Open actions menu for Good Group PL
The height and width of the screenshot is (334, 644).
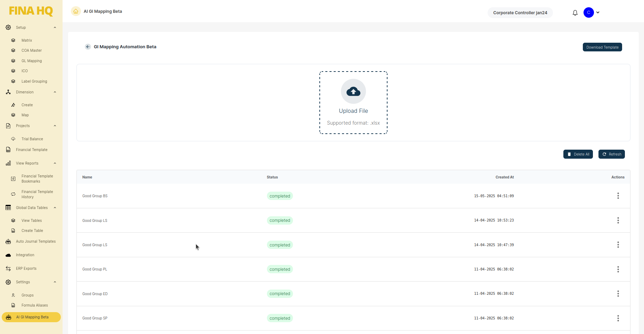pyautogui.click(x=618, y=269)
